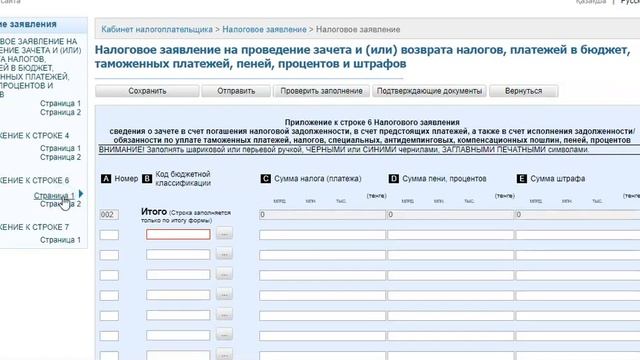Click budget code field in second empty row
Viewport: 640px width, 360px height.
click(178, 255)
